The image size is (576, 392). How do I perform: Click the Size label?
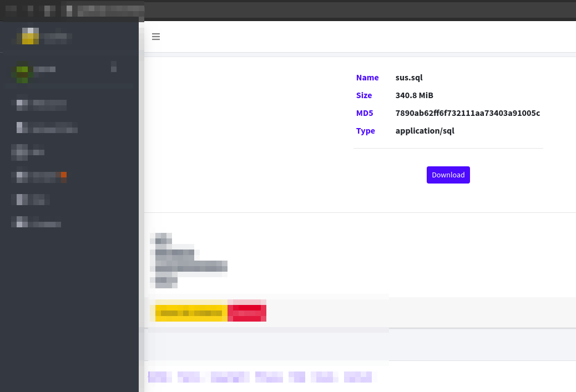(364, 95)
